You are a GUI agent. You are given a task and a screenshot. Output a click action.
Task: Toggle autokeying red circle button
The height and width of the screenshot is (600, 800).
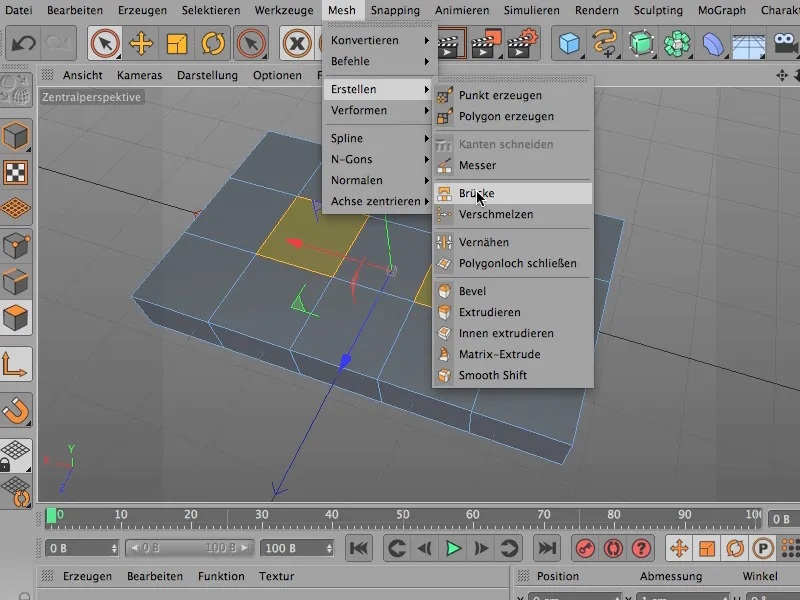613,548
